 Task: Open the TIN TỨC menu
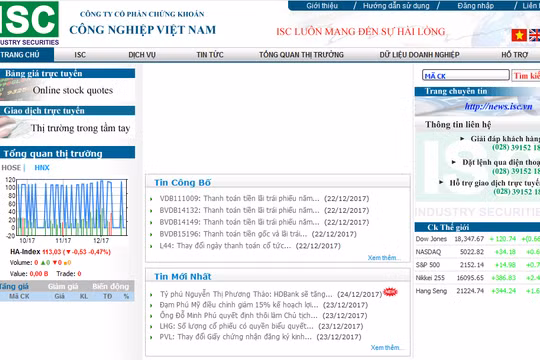pyautogui.click(x=210, y=55)
